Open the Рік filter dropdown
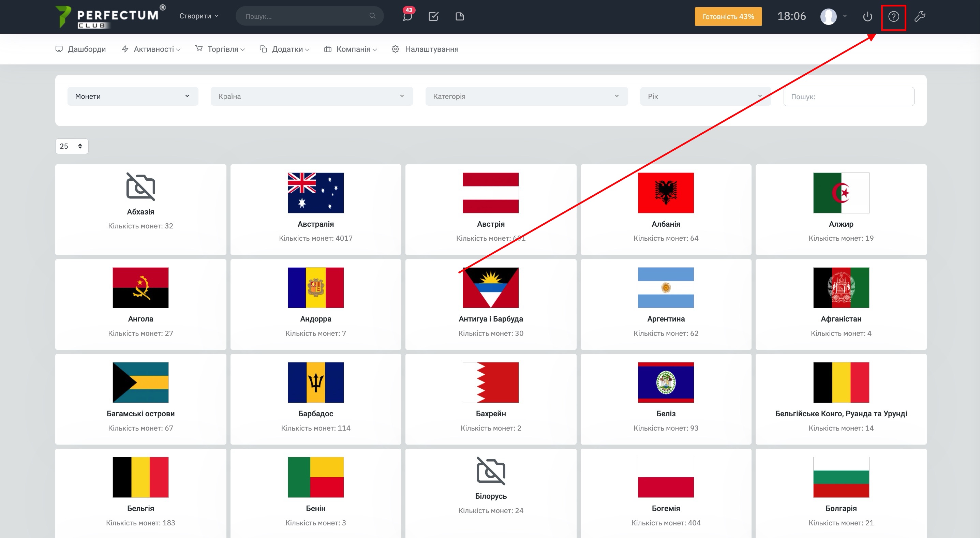Viewport: 980px width, 538px height. (x=705, y=96)
